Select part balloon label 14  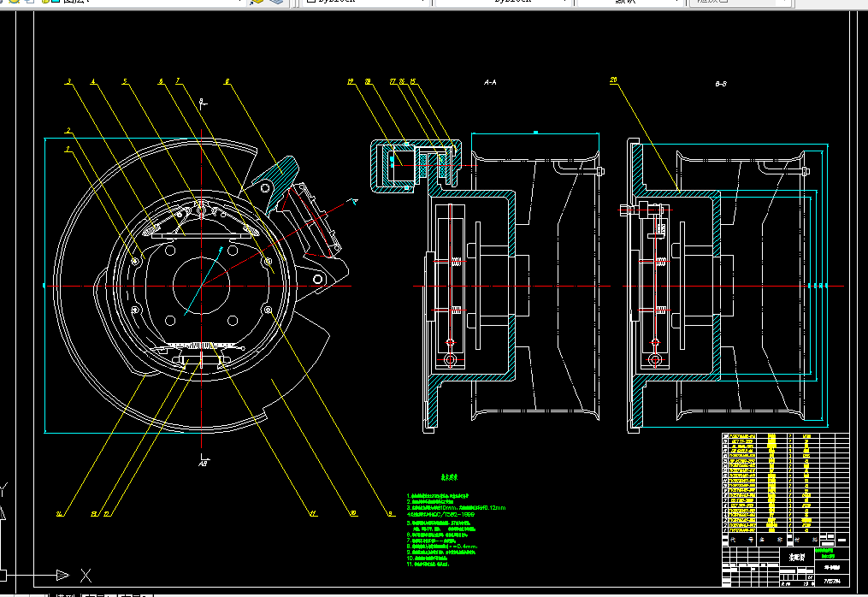coord(60,514)
